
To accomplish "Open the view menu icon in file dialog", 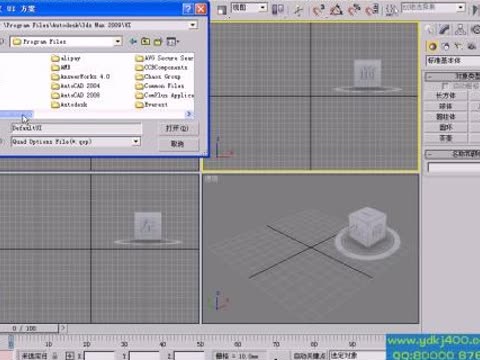I will [172, 41].
